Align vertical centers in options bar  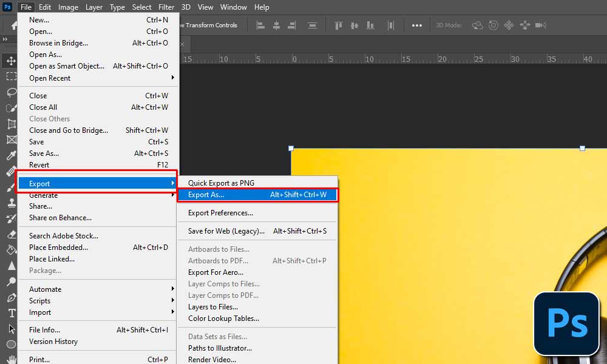(354, 25)
